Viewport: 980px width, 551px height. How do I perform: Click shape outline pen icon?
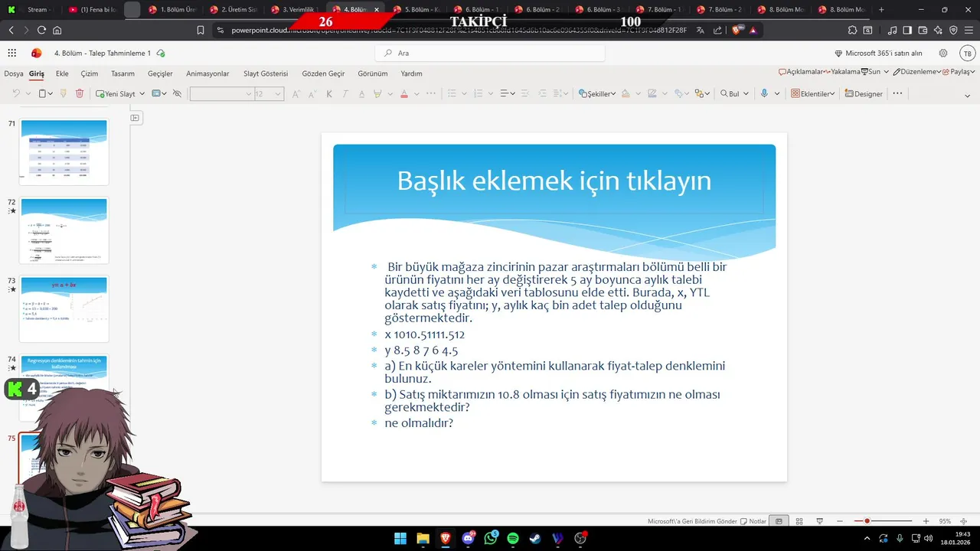(652, 93)
